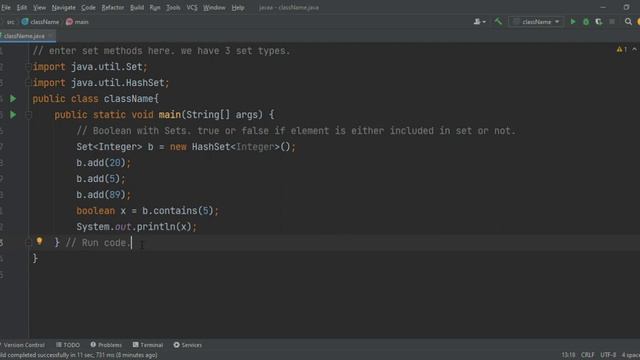Viewport: 640px width, 360px height.
Task: Click import java.util.Set line
Action: pyautogui.click(x=90, y=67)
